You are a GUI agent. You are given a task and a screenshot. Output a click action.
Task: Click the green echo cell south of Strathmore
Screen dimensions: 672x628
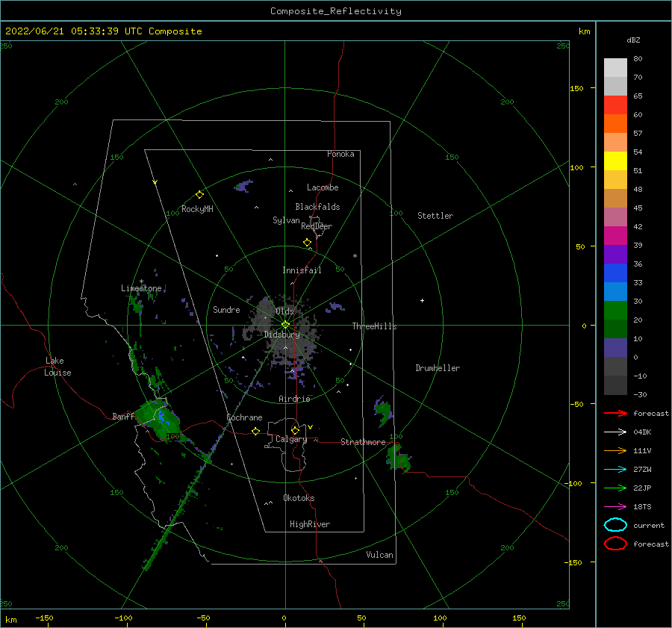[x=399, y=458]
